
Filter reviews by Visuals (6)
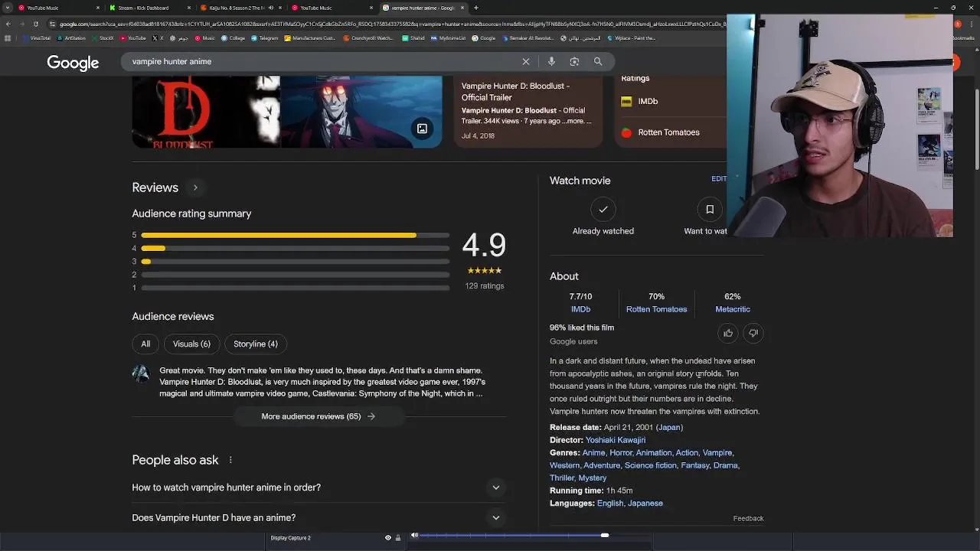tap(191, 344)
